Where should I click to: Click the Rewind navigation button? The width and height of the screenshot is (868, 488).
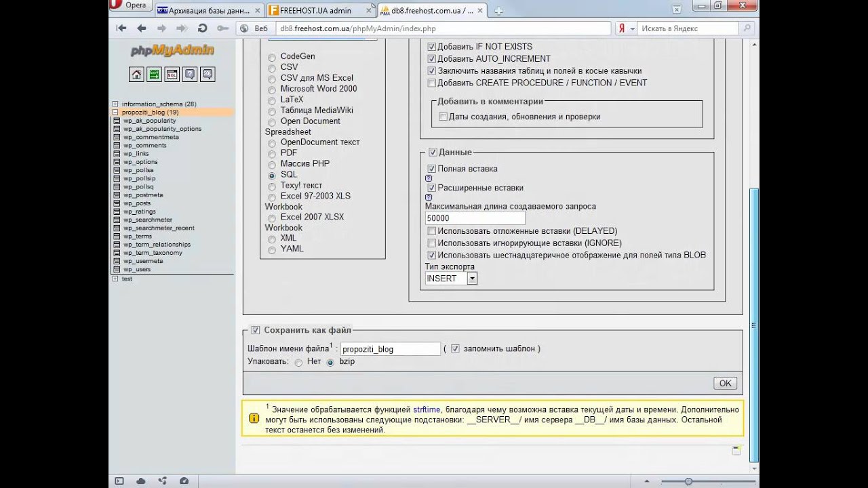[x=121, y=28]
